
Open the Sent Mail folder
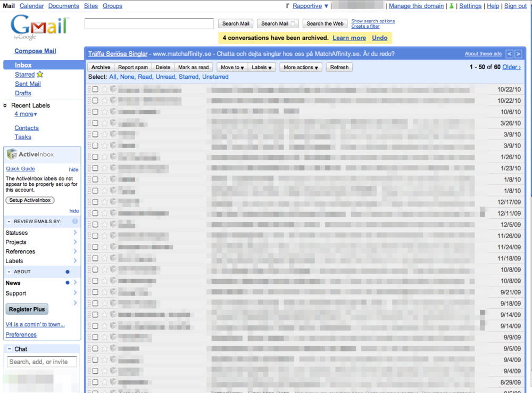tap(28, 84)
